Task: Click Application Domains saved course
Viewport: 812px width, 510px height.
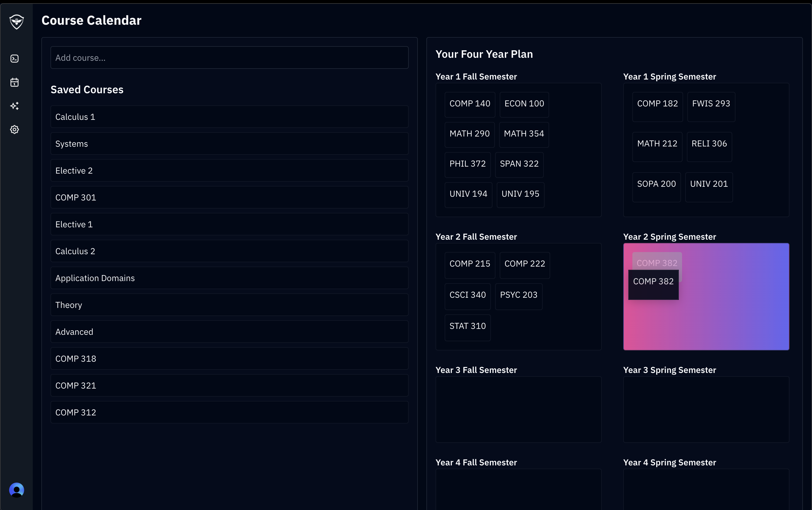Action: pyautogui.click(x=229, y=278)
